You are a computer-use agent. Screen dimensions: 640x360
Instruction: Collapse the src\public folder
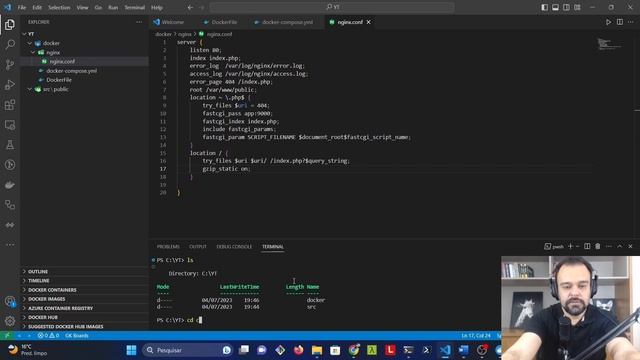pos(29,89)
